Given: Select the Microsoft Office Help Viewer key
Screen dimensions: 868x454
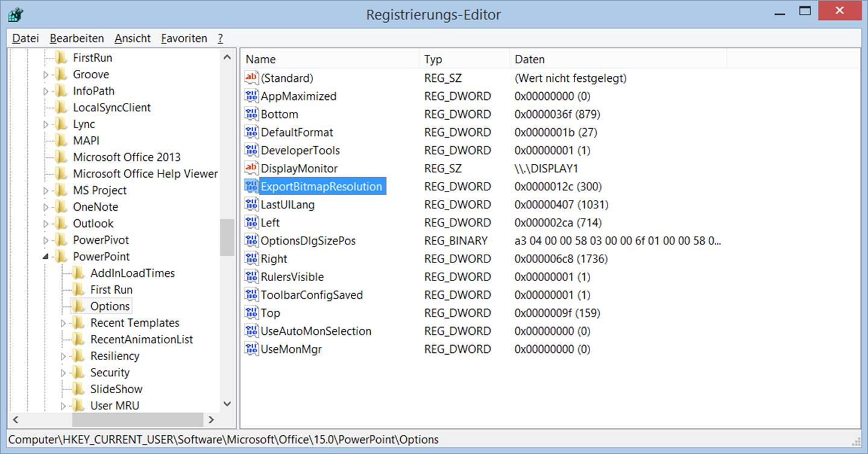Looking at the screenshot, I should click(x=145, y=173).
